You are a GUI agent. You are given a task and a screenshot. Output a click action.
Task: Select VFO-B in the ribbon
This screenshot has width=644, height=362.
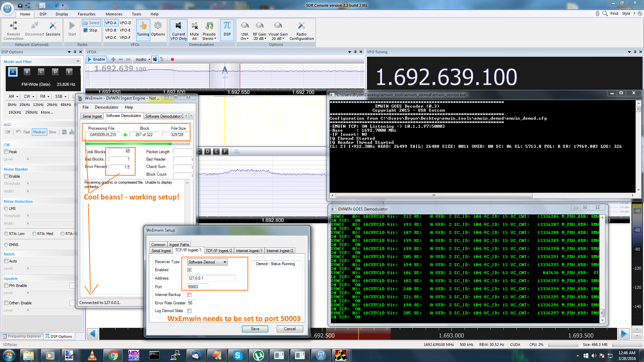coord(111,30)
